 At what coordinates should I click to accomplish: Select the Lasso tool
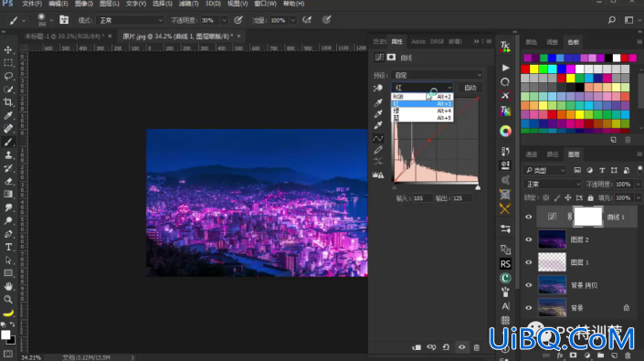click(8, 77)
